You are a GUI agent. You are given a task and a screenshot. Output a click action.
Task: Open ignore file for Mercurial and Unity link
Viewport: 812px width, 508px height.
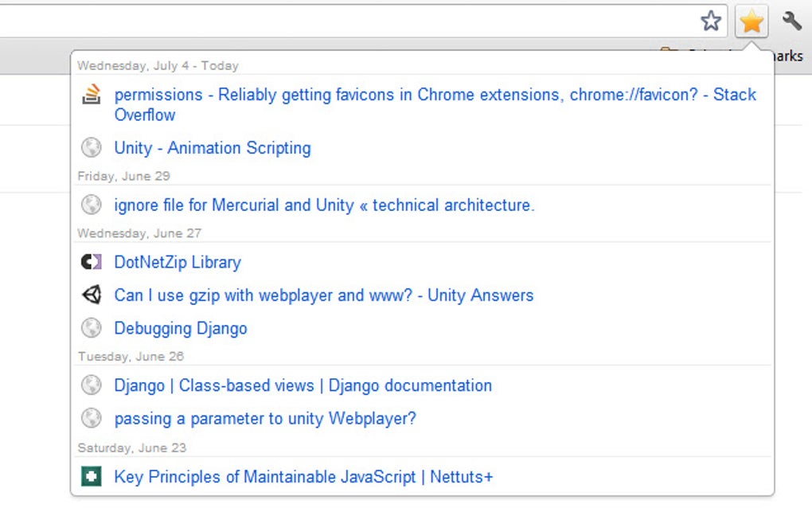point(324,205)
